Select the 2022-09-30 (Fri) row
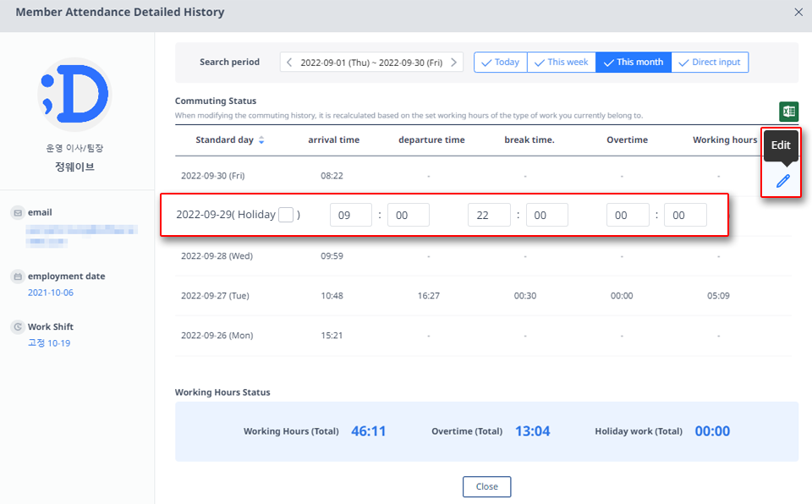This screenshot has height=504, width=812. pos(483,176)
